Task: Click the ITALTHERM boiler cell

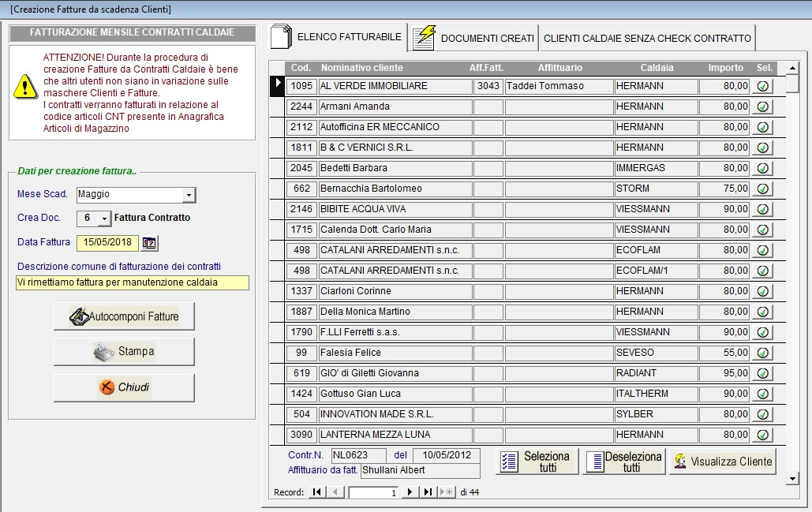Action: [x=656, y=394]
